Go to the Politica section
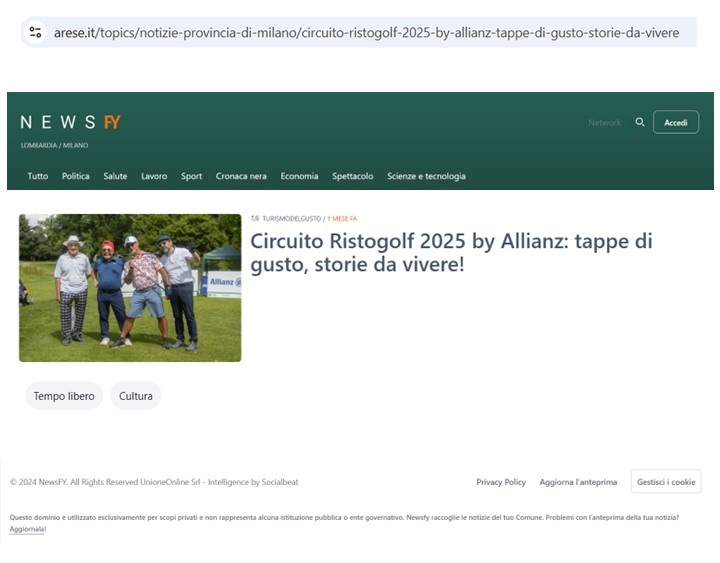This screenshot has height=563, width=720. pyautogui.click(x=76, y=176)
